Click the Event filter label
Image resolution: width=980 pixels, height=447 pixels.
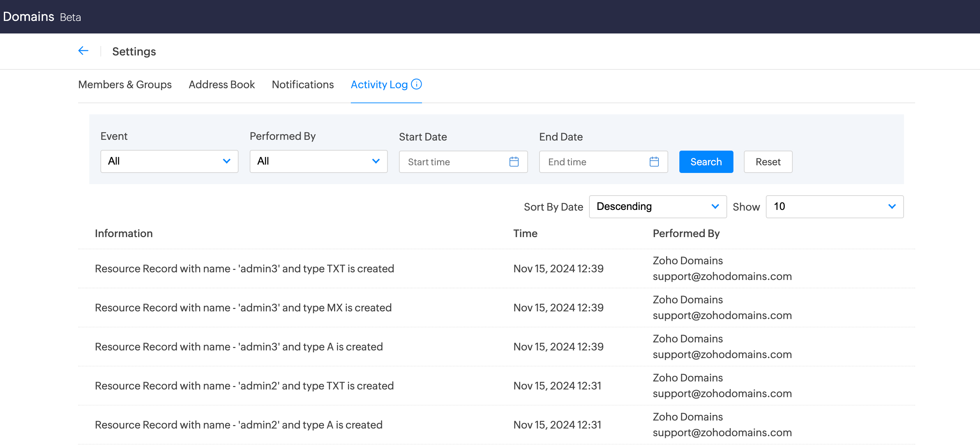pyautogui.click(x=114, y=136)
